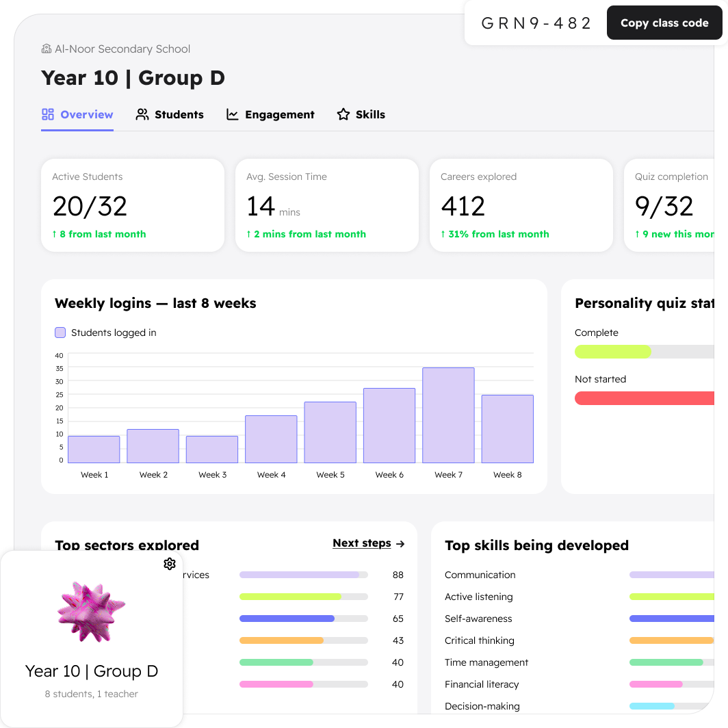
Task: Click the Week 1 bar
Action: point(94,450)
